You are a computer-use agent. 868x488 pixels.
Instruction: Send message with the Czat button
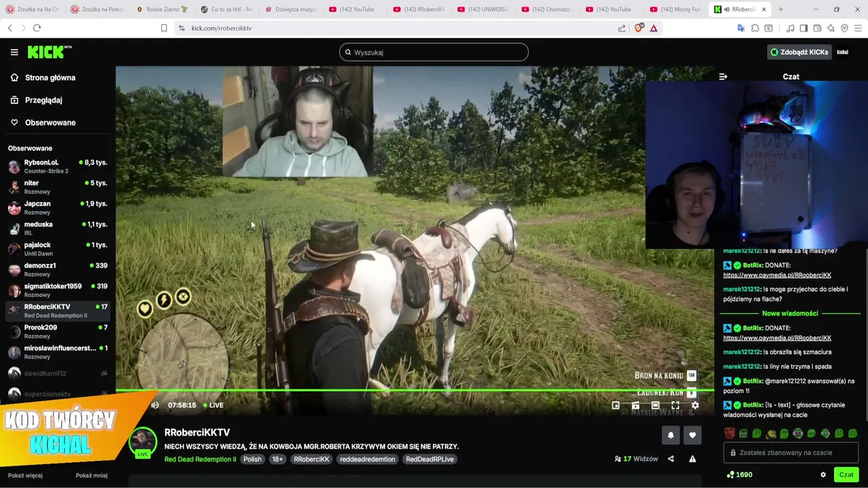pyautogui.click(x=846, y=475)
